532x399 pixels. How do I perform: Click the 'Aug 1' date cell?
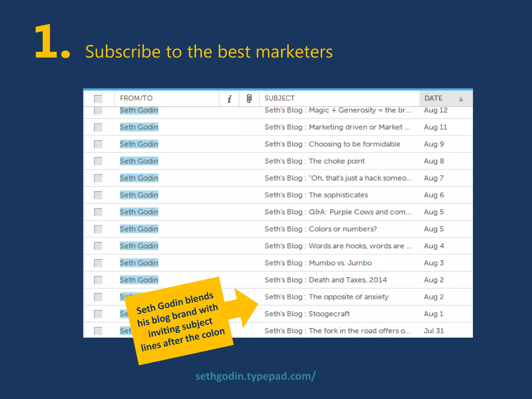pos(434,314)
